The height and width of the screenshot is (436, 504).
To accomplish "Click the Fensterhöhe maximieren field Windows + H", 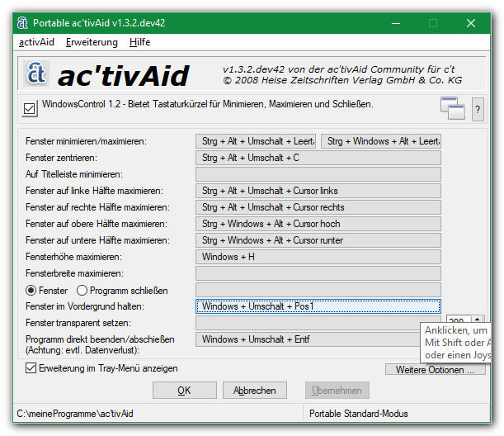I will pos(318,257).
